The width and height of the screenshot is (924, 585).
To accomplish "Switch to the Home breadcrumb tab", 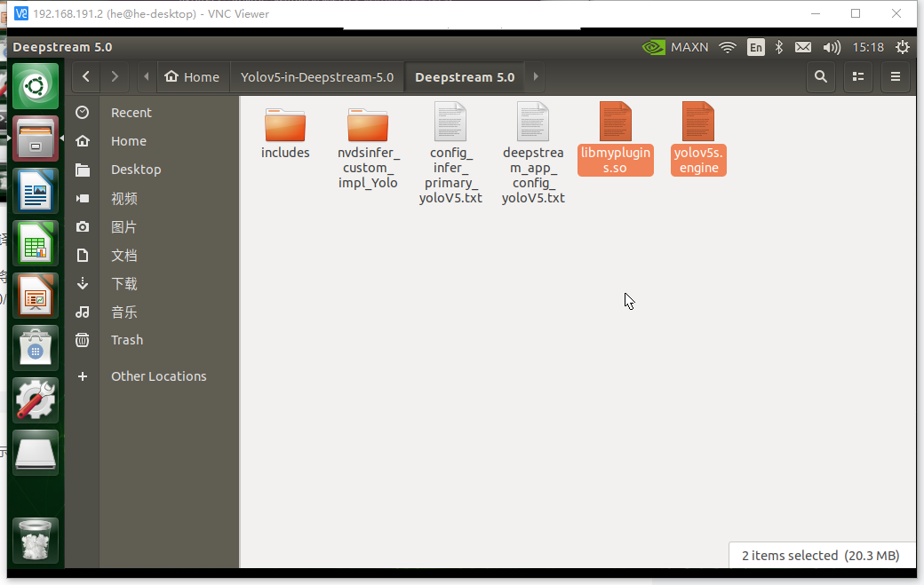I will pyautogui.click(x=192, y=77).
